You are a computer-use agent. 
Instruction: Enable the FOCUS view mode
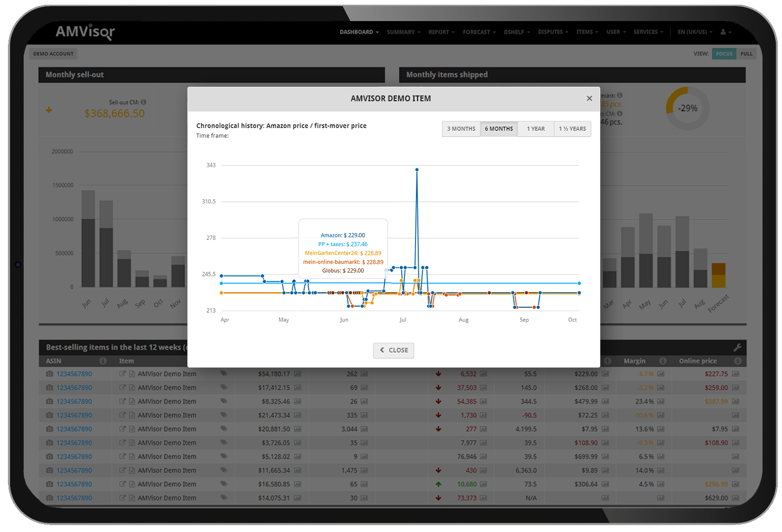click(x=724, y=53)
